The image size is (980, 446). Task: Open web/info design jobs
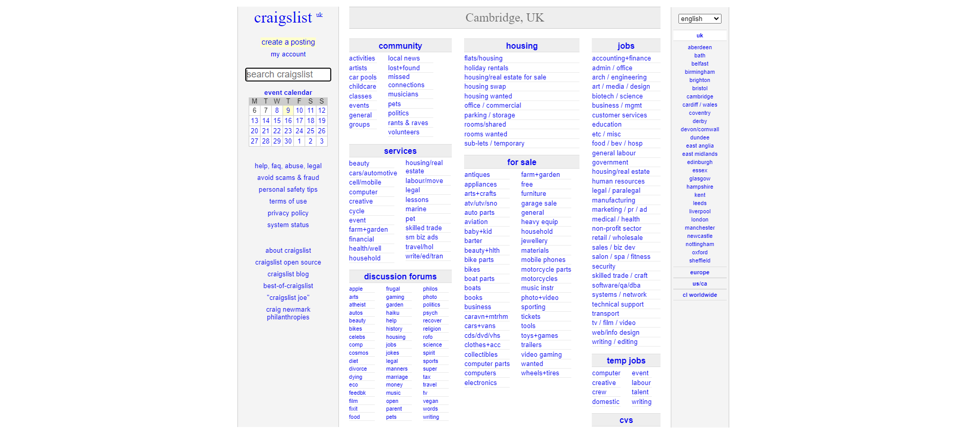pos(615,333)
